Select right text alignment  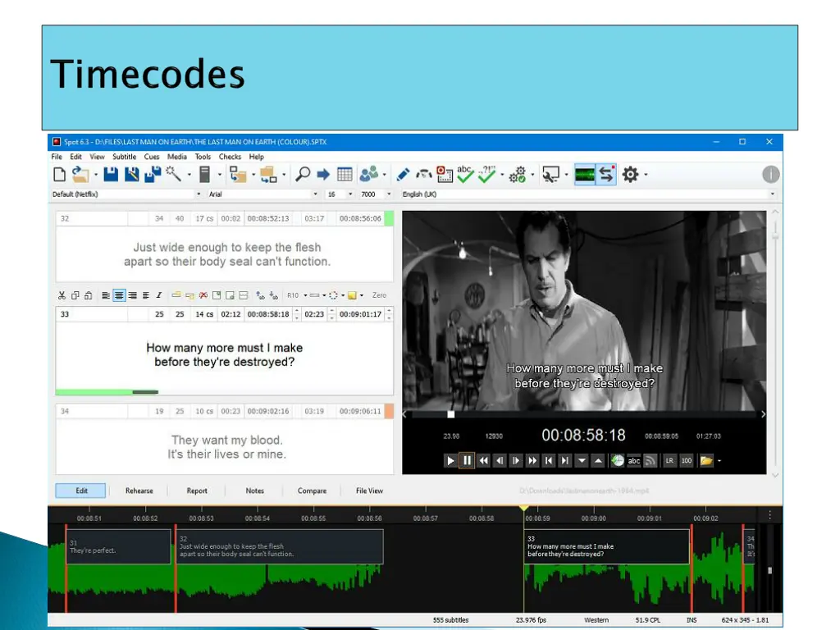[x=132, y=295]
